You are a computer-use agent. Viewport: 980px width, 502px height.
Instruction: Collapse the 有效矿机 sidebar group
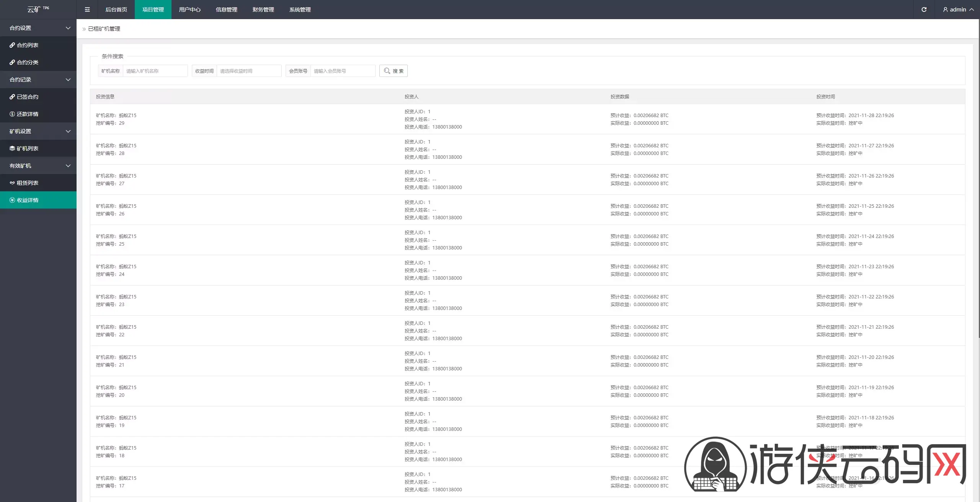tap(38, 166)
